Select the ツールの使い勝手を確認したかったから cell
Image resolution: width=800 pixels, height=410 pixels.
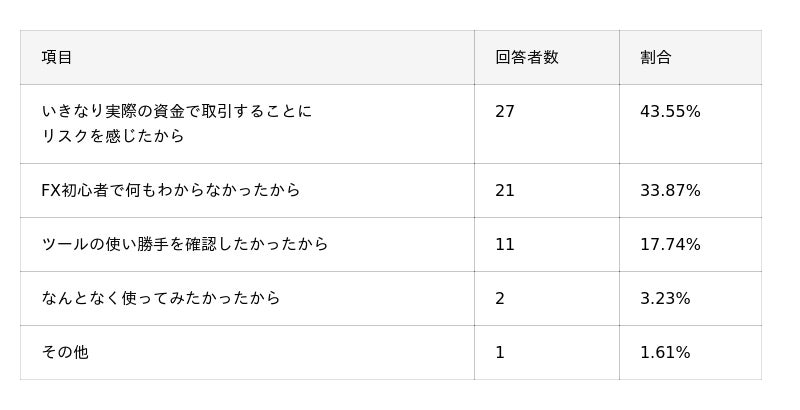click(x=185, y=244)
